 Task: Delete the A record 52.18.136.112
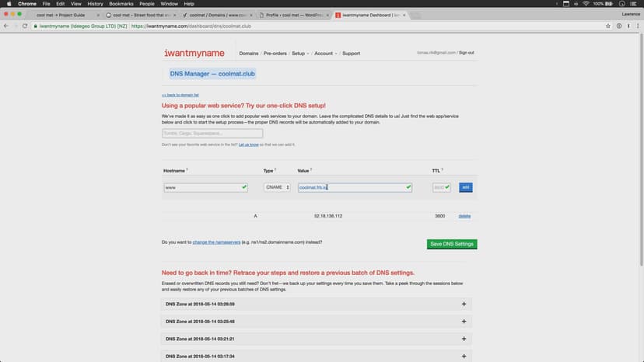coord(464,216)
